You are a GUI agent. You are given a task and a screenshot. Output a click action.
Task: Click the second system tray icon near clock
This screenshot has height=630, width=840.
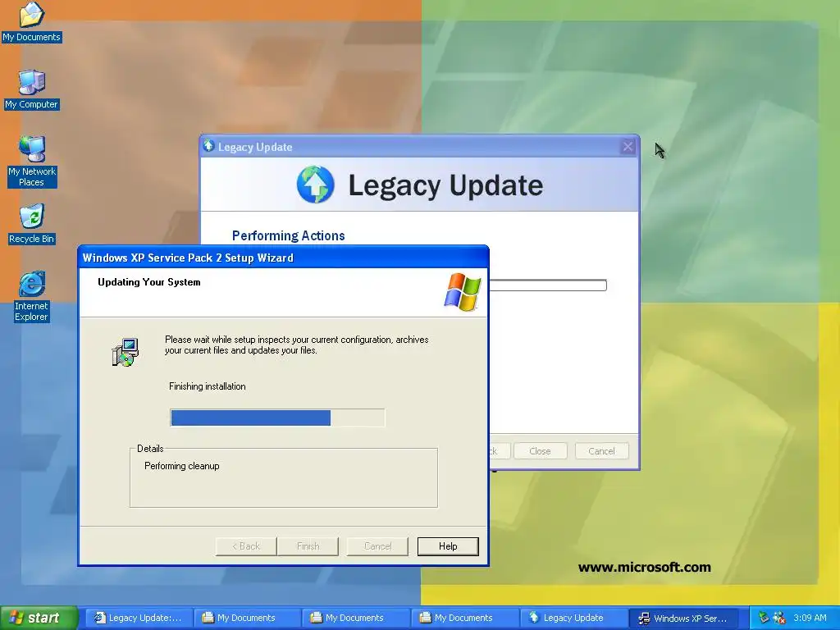(779, 618)
